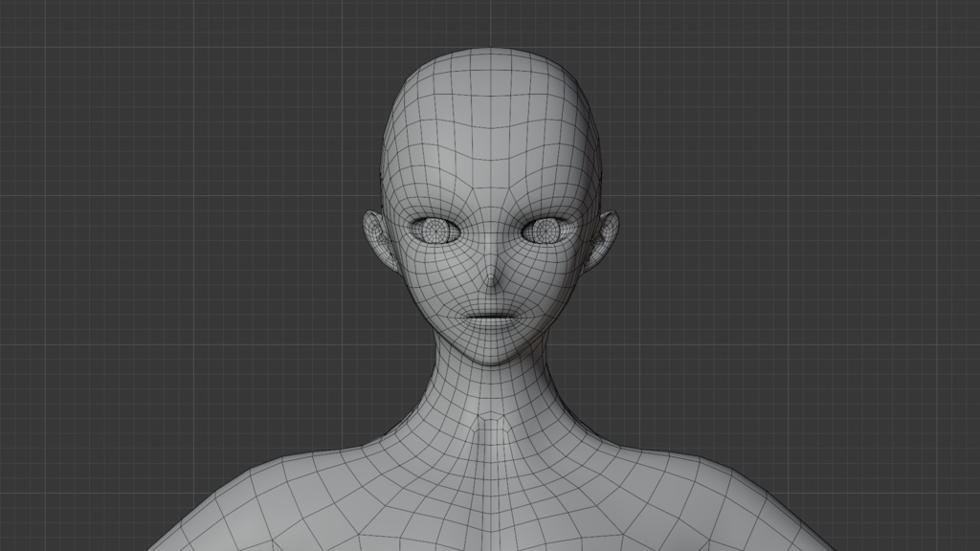Click the model's right-side eye mesh
The width and height of the screenshot is (980, 551).
(546, 230)
